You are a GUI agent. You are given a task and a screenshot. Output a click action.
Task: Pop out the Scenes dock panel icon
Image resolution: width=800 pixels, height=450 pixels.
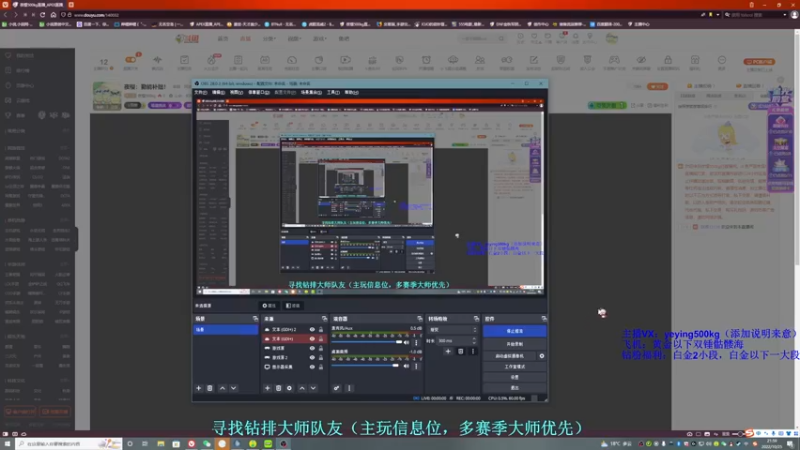click(255, 319)
